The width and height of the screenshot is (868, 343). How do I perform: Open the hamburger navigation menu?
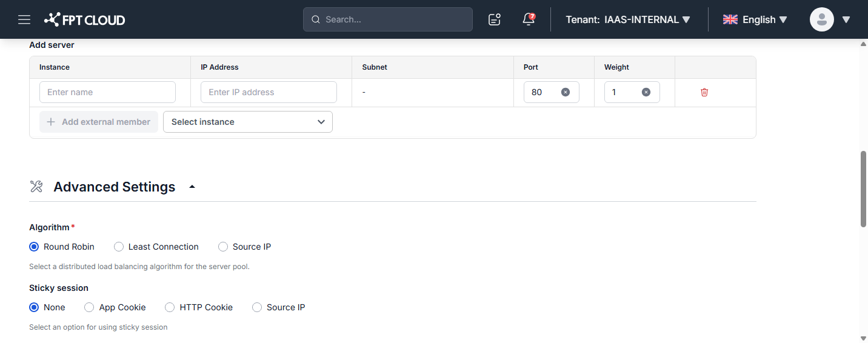pos(24,19)
